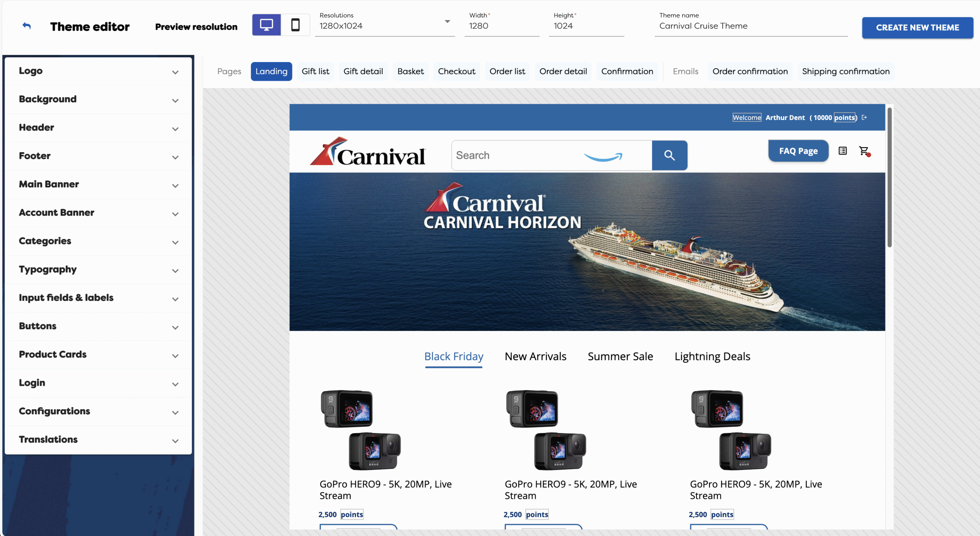The width and height of the screenshot is (980, 536).
Task: Expand the Categories section
Action: point(98,241)
